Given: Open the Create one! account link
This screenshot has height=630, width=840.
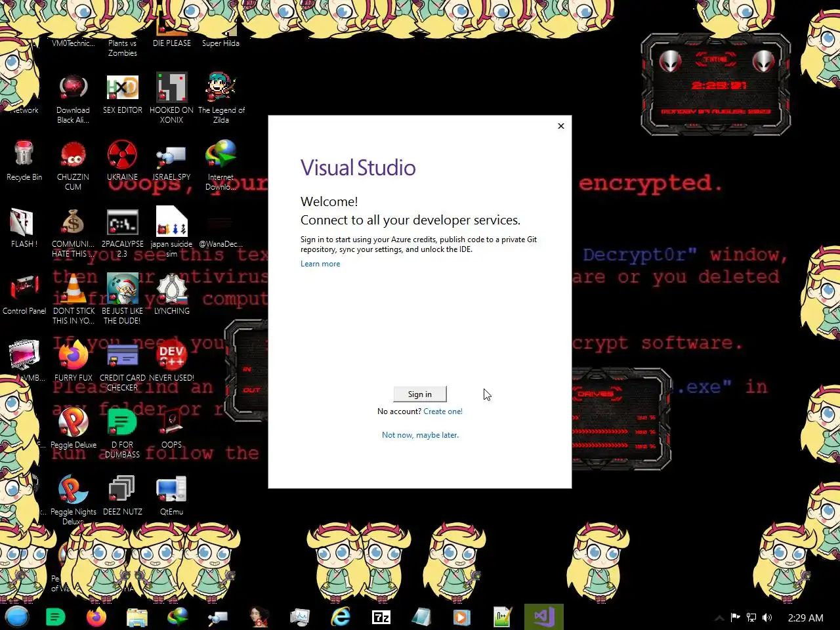Looking at the screenshot, I should pos(443,411).
